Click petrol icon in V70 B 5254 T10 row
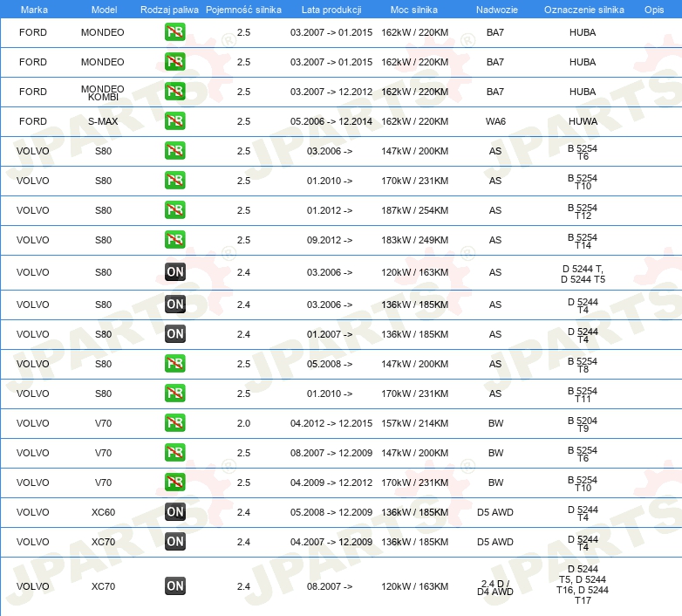 click(174, 482)
